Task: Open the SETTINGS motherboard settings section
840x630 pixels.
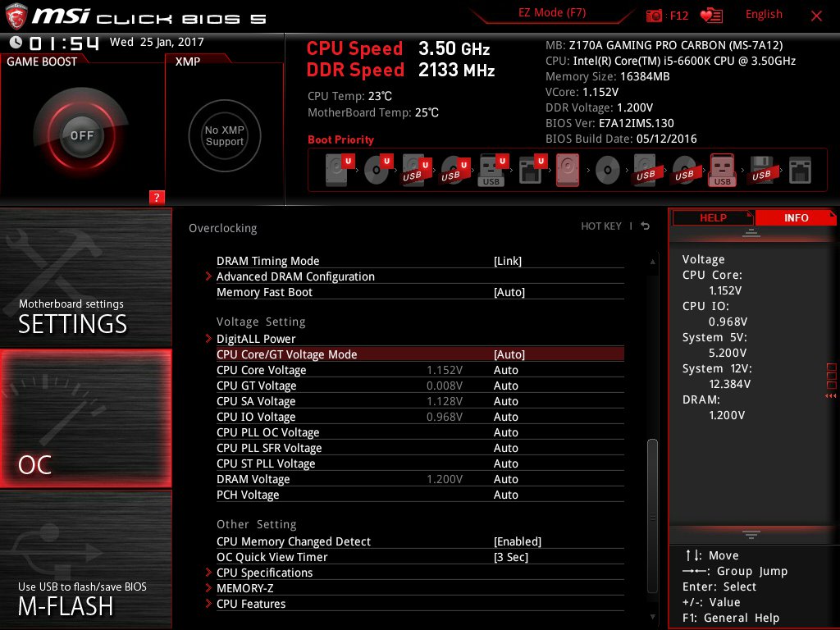Action: (85, 277)
